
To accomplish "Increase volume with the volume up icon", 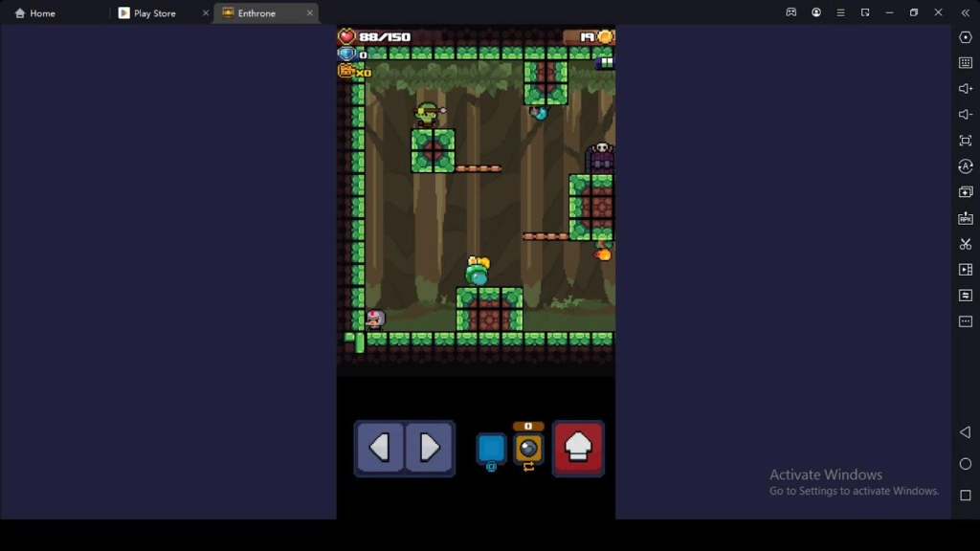I will (966, 89).
